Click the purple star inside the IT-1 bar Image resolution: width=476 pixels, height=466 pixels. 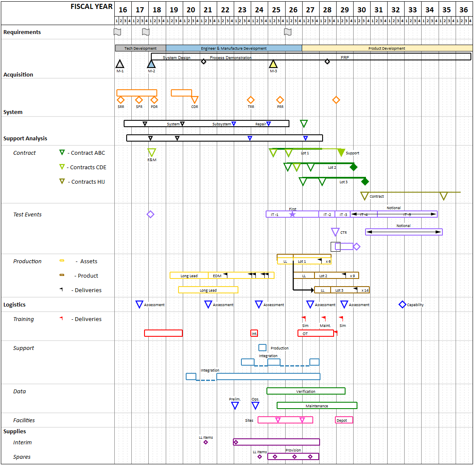pos(292,214)
